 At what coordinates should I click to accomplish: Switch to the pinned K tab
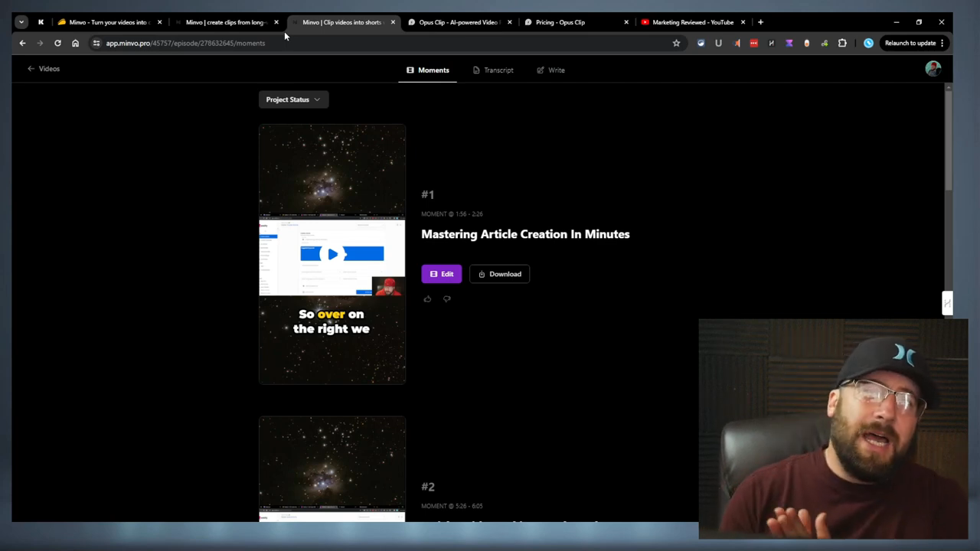pos(41,22)
